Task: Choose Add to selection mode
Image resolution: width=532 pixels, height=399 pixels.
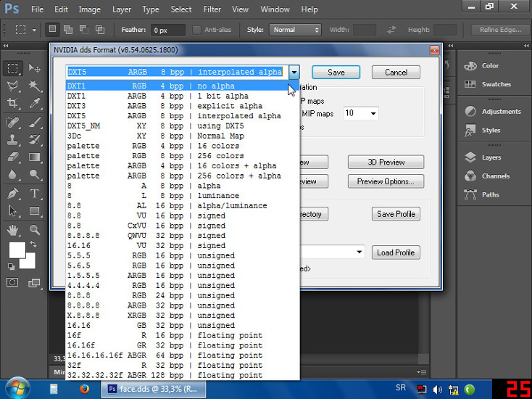Action: point(68,30)
